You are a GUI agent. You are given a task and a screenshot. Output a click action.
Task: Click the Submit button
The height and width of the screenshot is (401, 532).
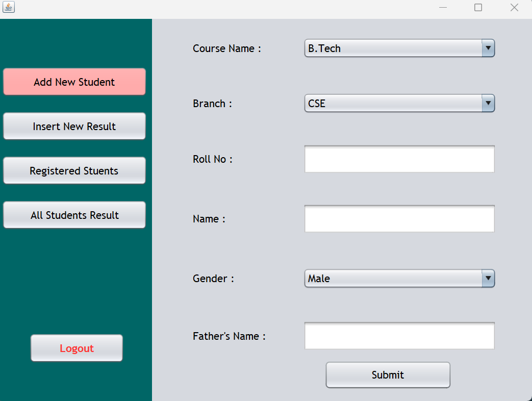tap(388, 374)
